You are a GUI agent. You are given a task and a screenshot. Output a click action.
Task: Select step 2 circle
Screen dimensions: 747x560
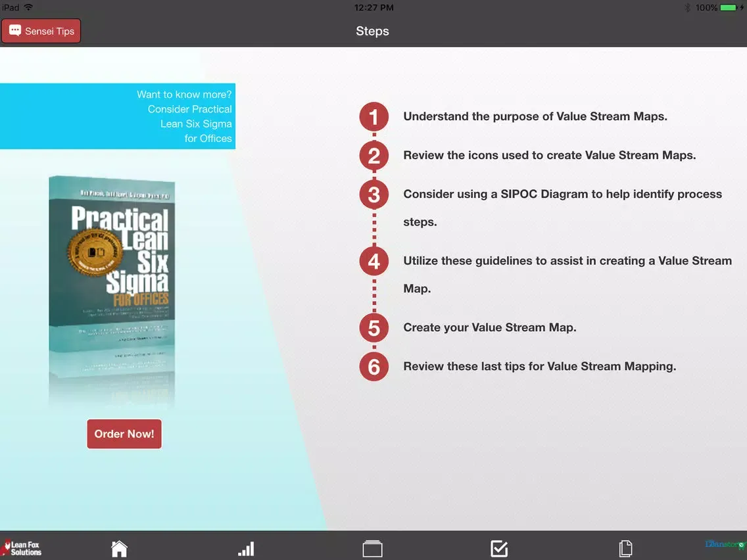[373, 156]
